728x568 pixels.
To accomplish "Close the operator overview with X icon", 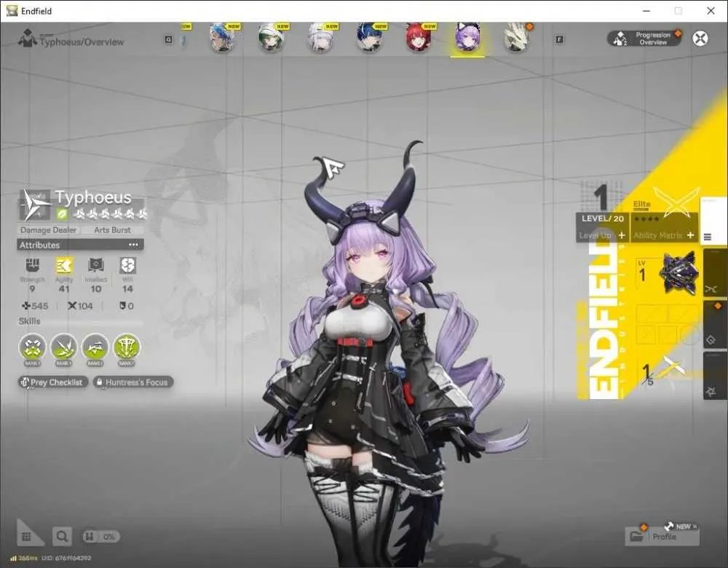I will coord(700,39).
